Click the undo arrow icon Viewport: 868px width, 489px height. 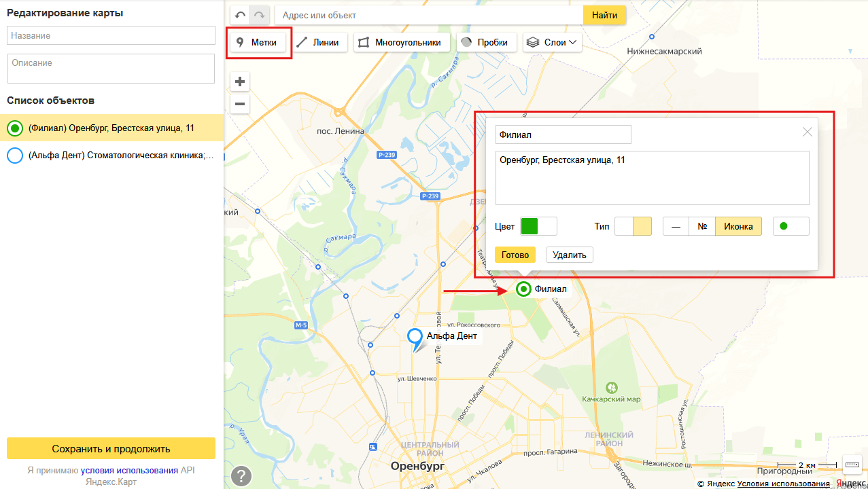tap(241, 16)
